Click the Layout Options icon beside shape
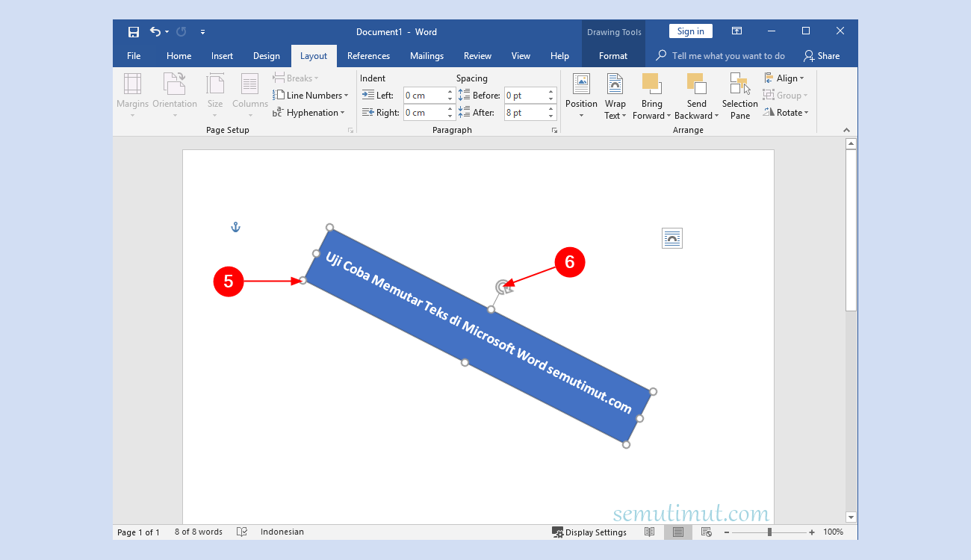 [x=672, y=238]
